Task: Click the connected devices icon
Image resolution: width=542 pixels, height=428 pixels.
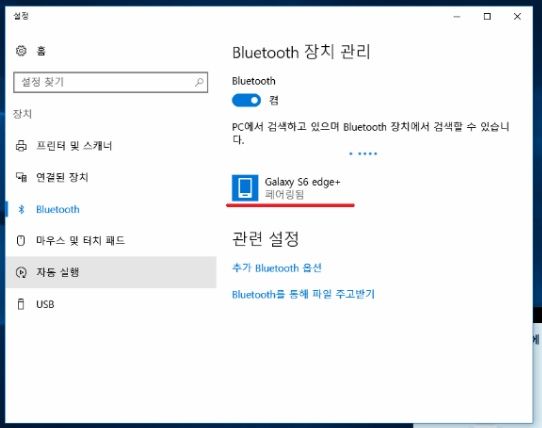Action: (21, 177)
